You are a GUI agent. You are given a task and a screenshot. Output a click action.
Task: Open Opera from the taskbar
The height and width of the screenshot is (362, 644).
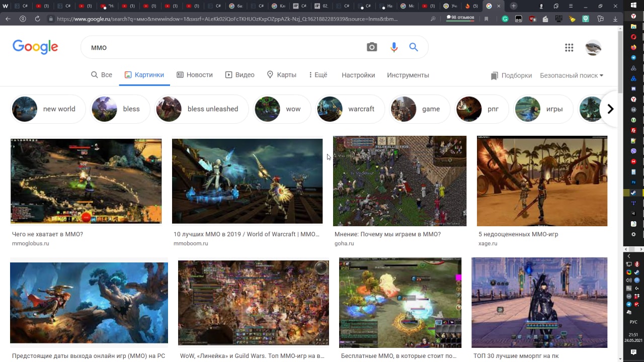coord(633,37)
